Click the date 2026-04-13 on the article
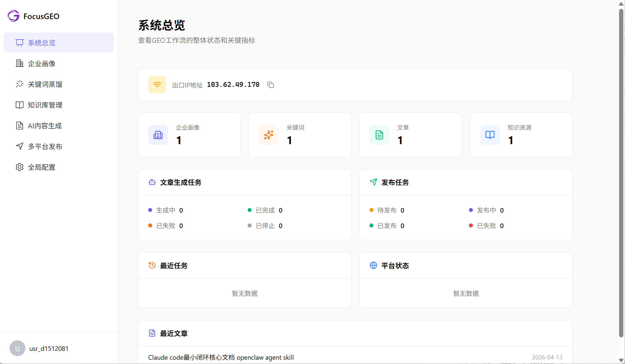Image resolution: width=625 pixels, height=364 pixels. (x=547, y=357)
